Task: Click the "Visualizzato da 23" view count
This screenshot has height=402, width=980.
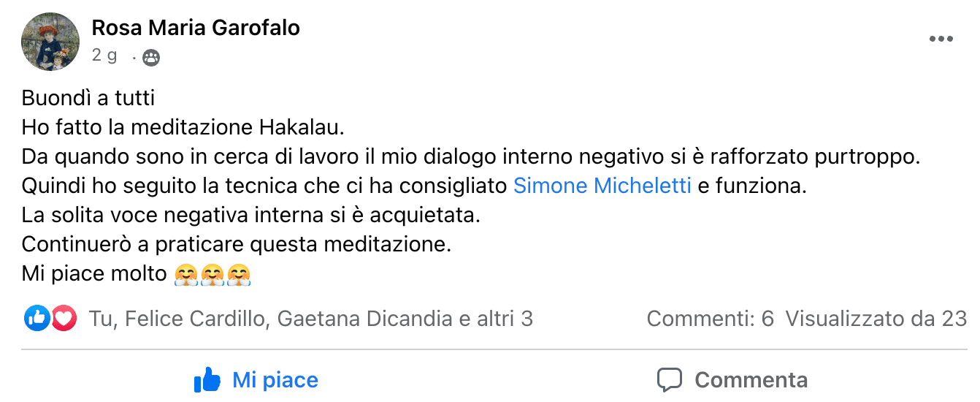Action: [876, 319]
